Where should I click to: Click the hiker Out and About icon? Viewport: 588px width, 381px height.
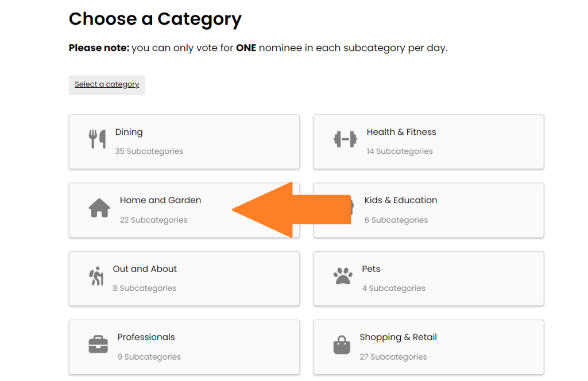click(x=96, y=276)
